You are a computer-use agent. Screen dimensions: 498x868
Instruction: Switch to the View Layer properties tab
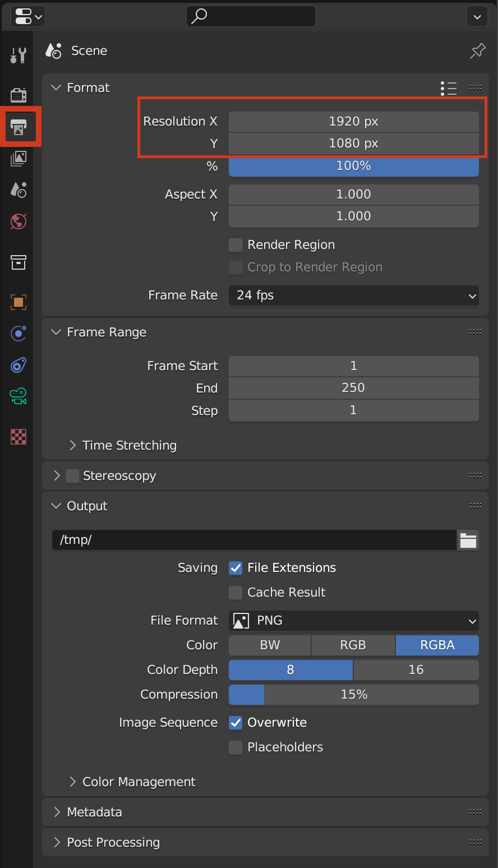pos(19,159)
